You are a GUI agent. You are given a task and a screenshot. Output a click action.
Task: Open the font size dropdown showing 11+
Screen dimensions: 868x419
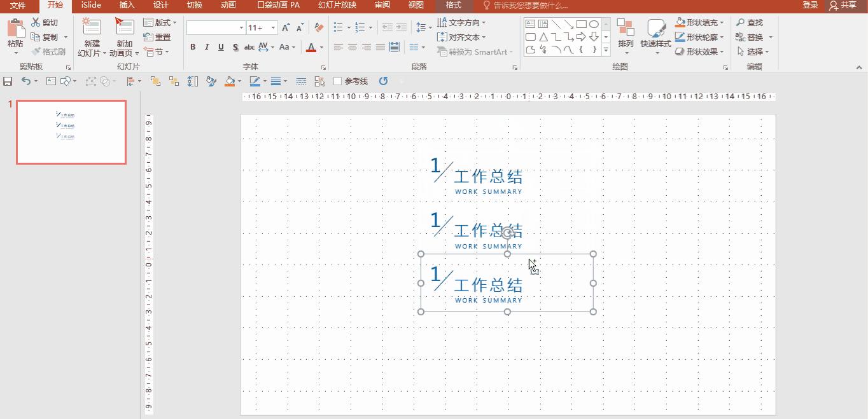(273, 28)
